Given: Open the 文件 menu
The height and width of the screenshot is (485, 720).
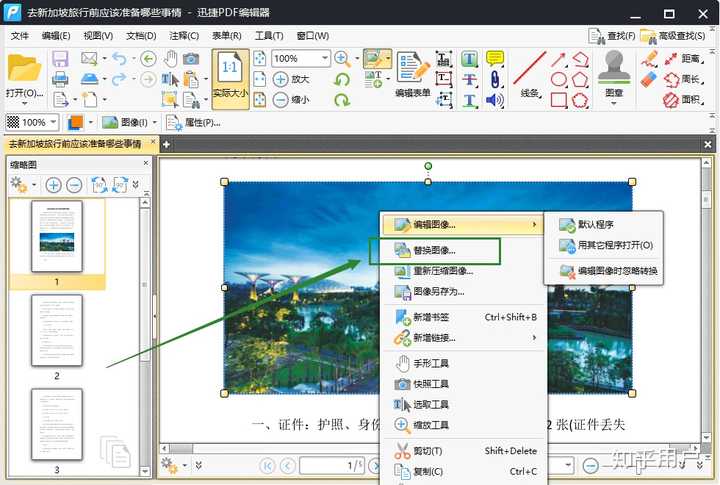Looking at the screenshot, I should (20, 36).
